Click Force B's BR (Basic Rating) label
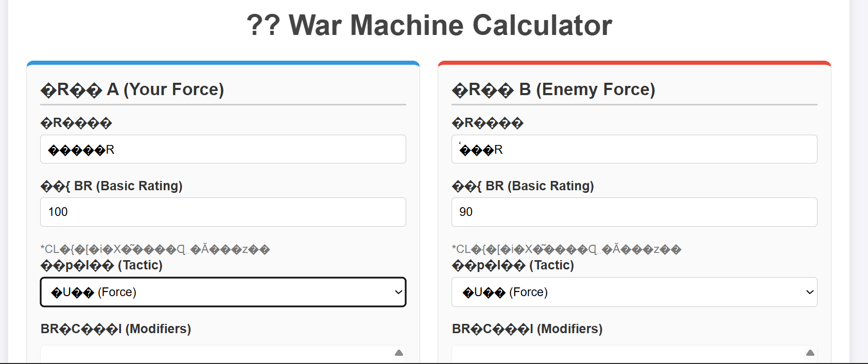Image resolution: width=868 pixels, height=364 pixels. pyautogui.click(x=523, y=186)
